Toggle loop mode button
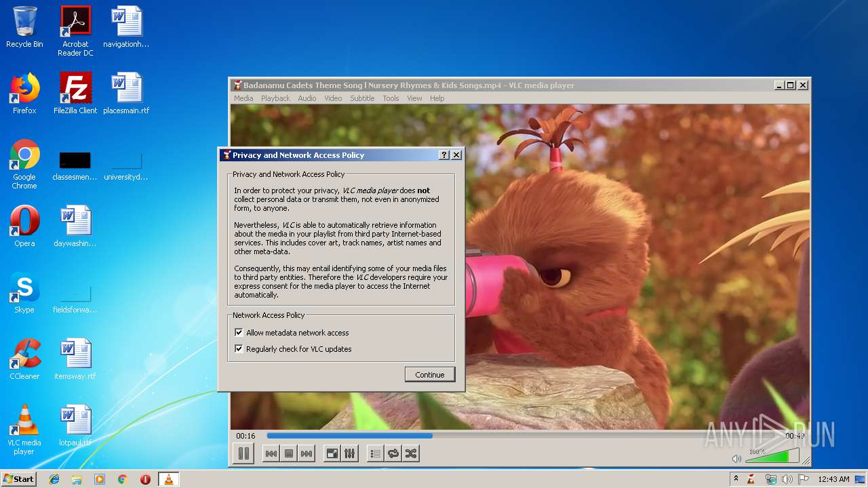Screen dimensions: 868x488 (393, 453)
